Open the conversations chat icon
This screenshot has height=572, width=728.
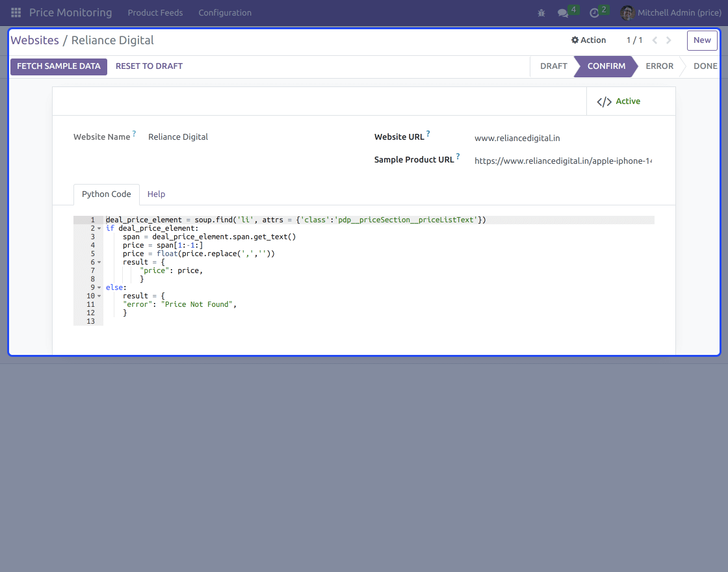(563, 13)
